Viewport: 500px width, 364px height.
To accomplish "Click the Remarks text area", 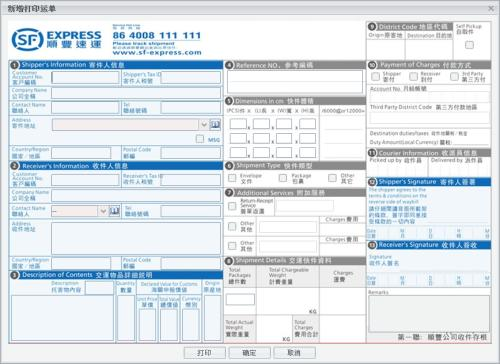I will [429, 313].
